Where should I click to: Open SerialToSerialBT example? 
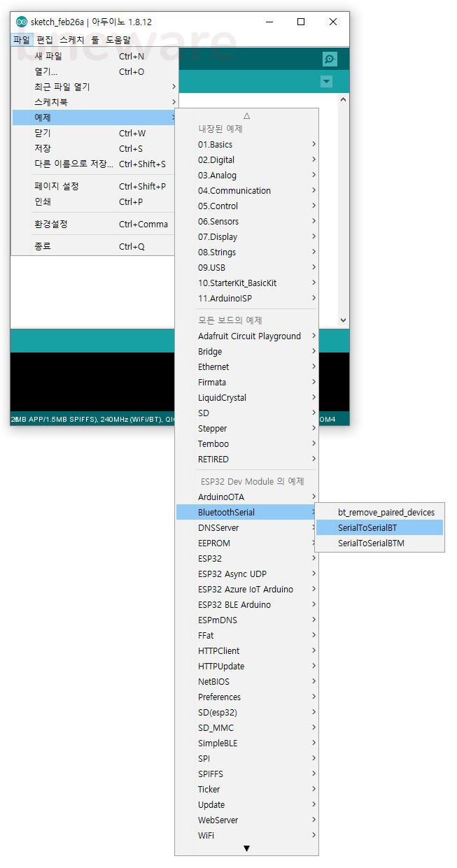(380, 527)
